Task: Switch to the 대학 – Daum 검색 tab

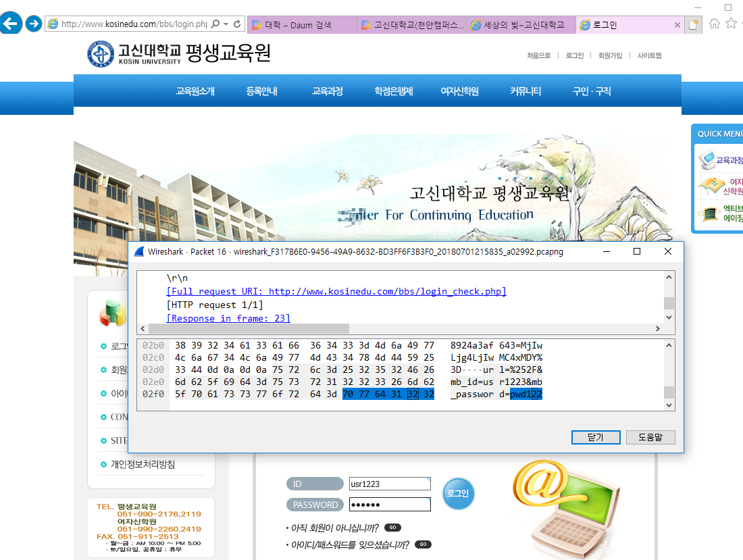Action: point(302,25)
